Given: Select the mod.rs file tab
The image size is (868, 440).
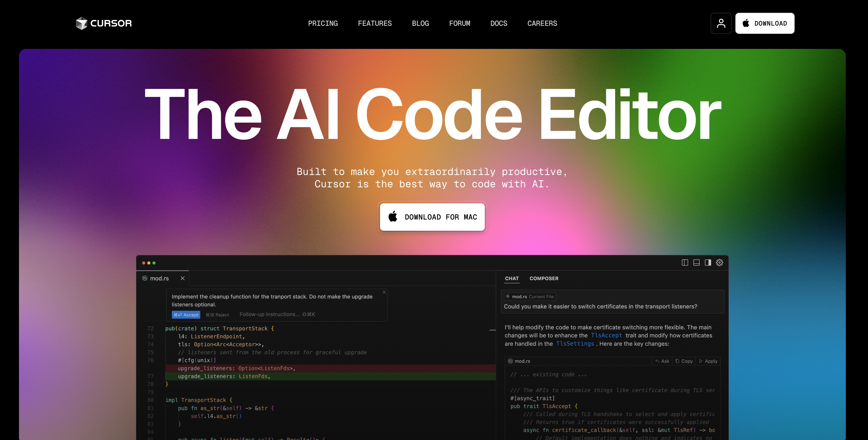Looking at the screenshot, I should tap(162, 278).
